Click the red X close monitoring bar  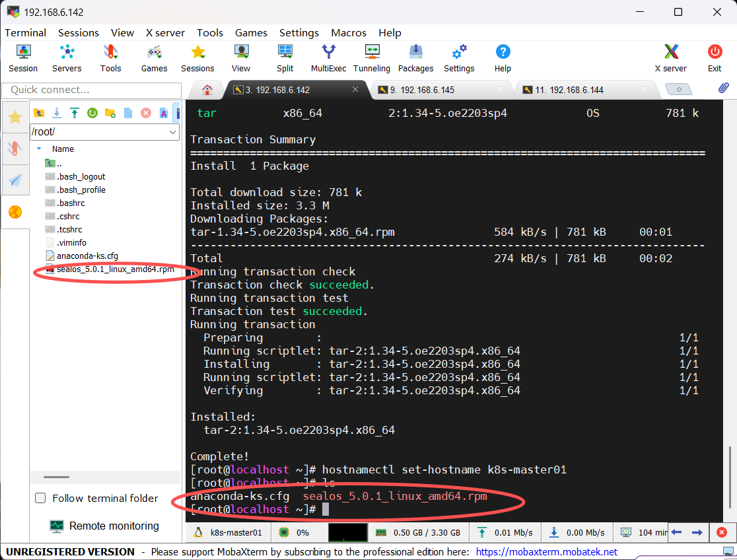[722, 532]
